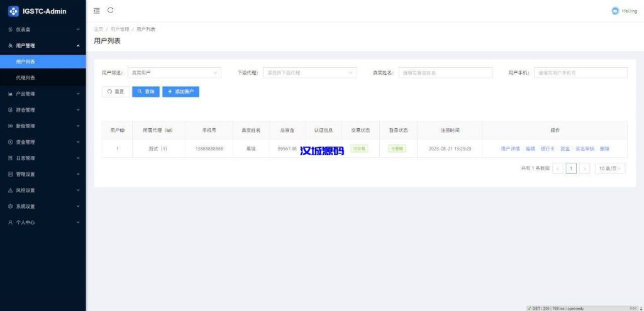
Task: Expand the 资金管理 menu chevron
Action: click(78, 142)
